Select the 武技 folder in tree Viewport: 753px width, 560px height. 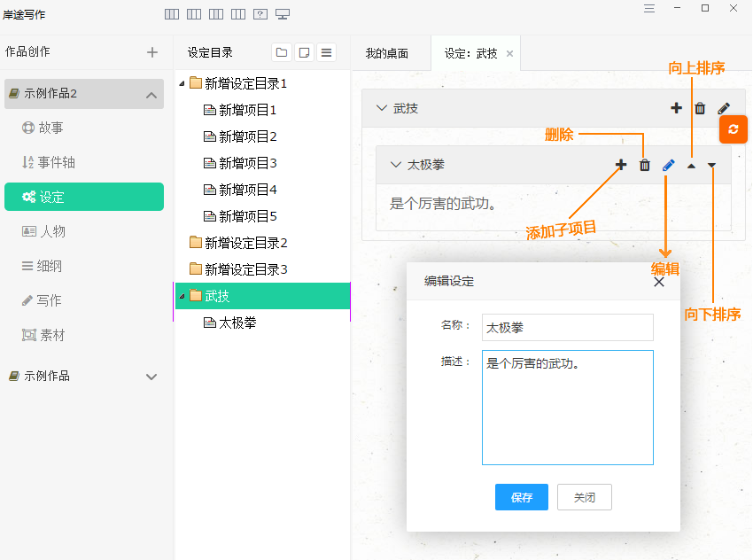tap(262, 296)
